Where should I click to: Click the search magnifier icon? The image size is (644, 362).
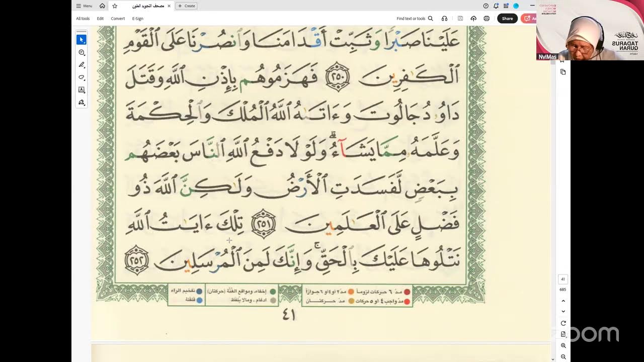pos(430,19)
